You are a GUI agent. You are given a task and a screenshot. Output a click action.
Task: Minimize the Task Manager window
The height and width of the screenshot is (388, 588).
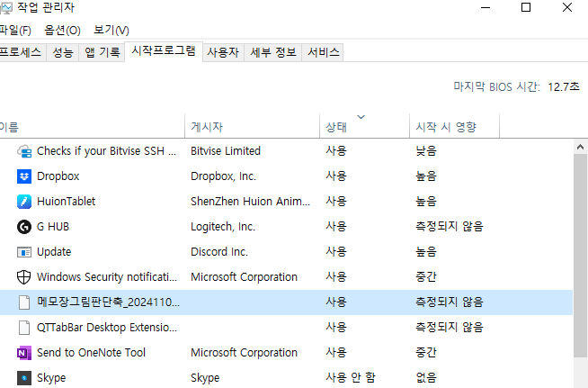486,7
